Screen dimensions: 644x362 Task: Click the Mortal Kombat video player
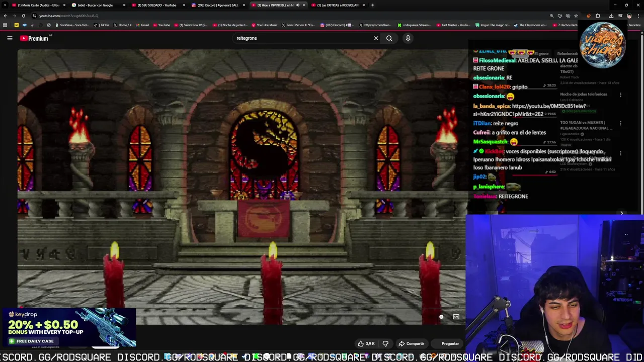pos(242,186)
